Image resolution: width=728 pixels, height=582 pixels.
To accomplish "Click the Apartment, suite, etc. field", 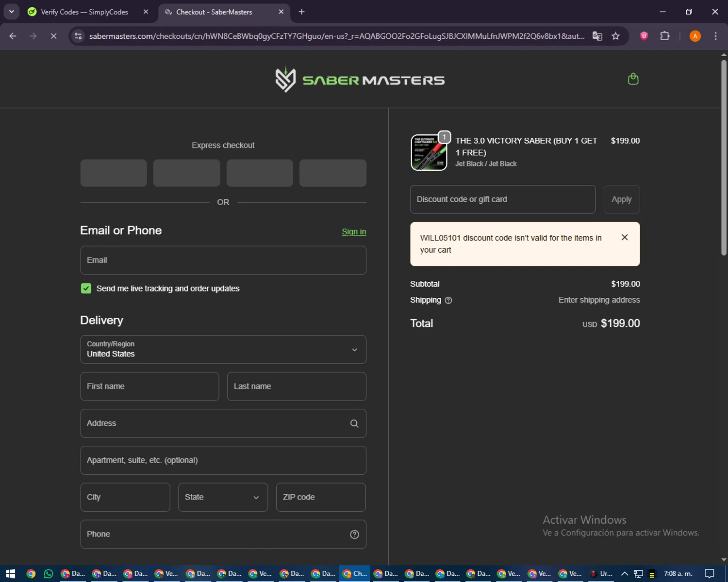I will (223, 460).
